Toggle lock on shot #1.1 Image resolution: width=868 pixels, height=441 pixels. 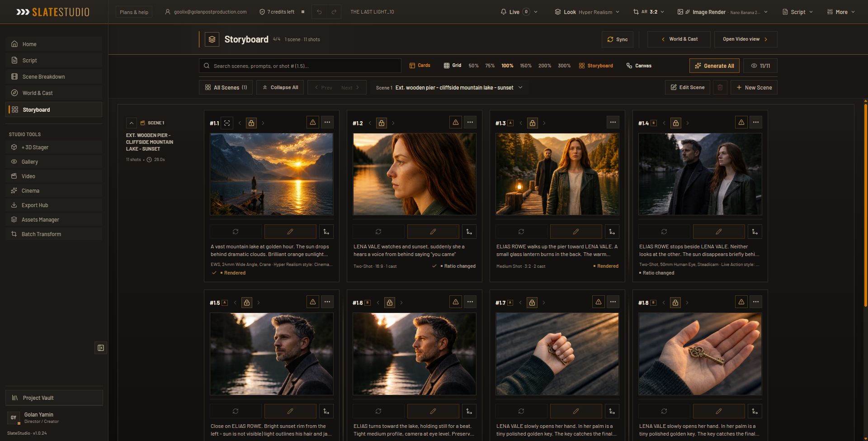251,123
